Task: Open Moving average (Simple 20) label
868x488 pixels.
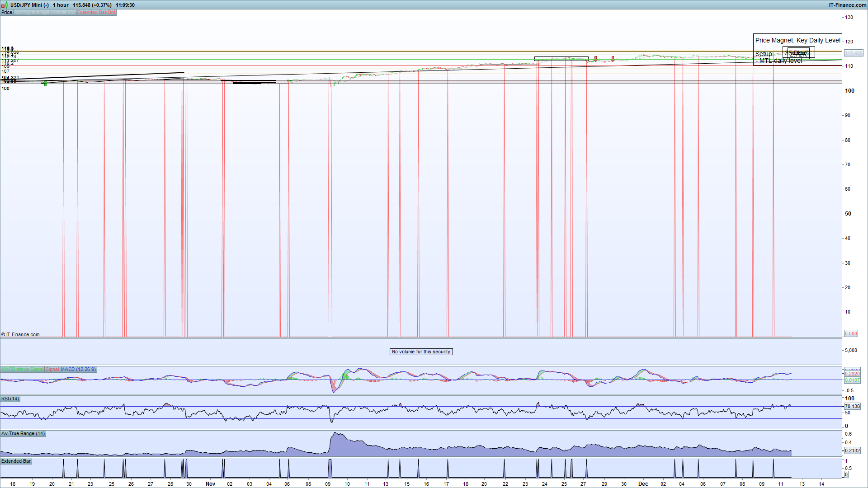Action: [x=44, y=12]
